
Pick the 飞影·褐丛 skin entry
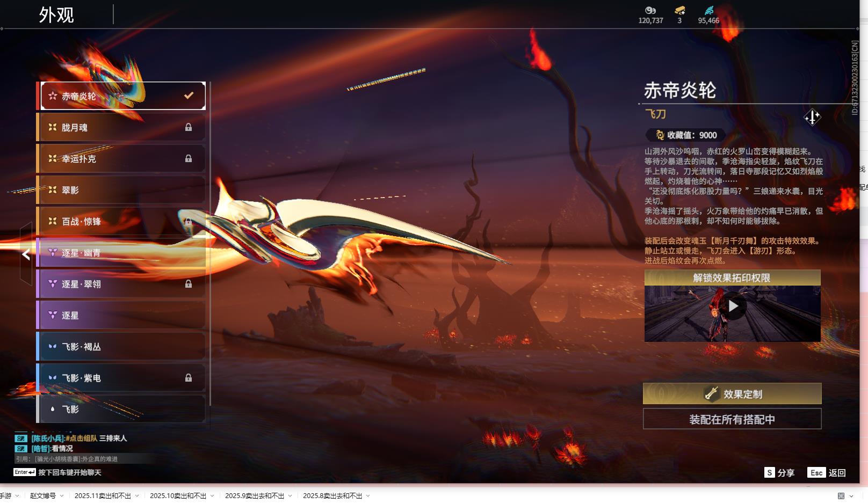(121, 347)
